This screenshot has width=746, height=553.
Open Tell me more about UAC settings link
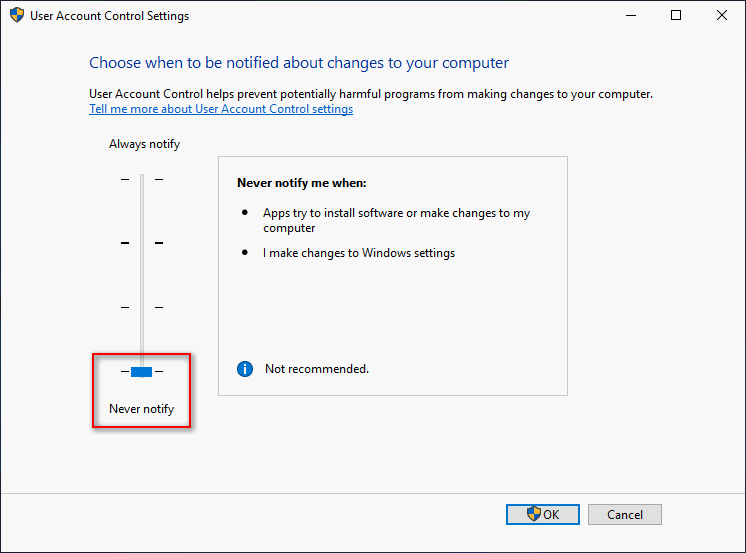[x=221, y=109]
